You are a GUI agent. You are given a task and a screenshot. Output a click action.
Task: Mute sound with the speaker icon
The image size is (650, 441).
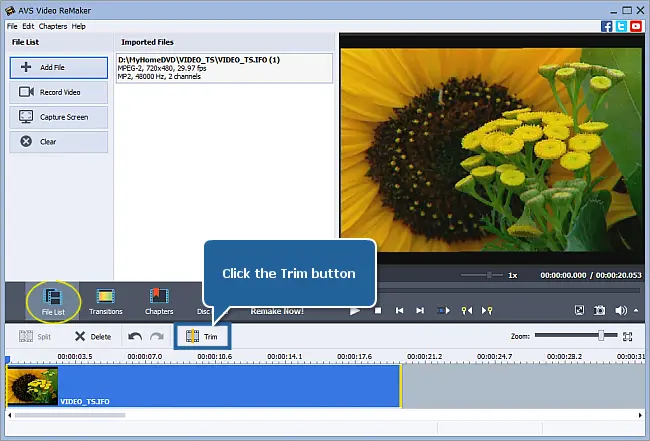[x=621, y=310]
